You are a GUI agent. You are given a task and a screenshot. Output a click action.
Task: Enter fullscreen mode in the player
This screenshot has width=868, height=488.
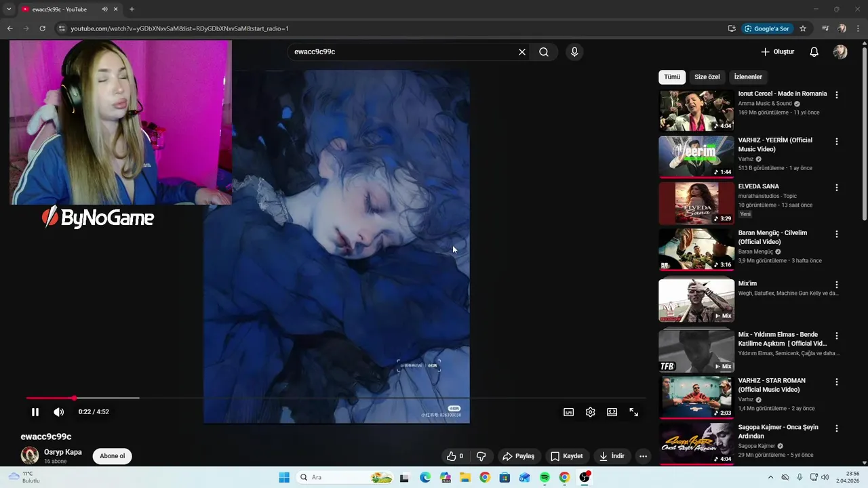634,412
